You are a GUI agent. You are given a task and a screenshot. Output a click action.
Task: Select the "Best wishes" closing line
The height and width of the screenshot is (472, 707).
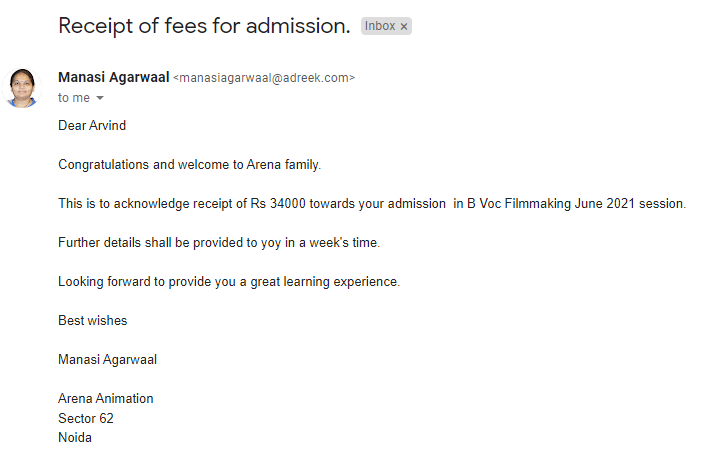click(x=92, y=321)
